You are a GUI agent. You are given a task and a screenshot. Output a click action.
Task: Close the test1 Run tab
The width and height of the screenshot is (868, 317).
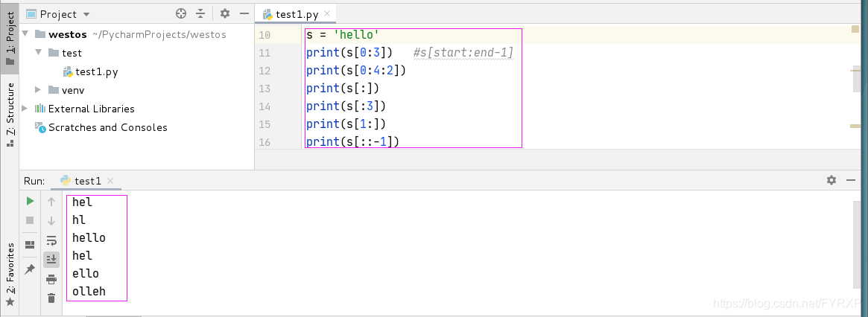[x=110, y=181]
